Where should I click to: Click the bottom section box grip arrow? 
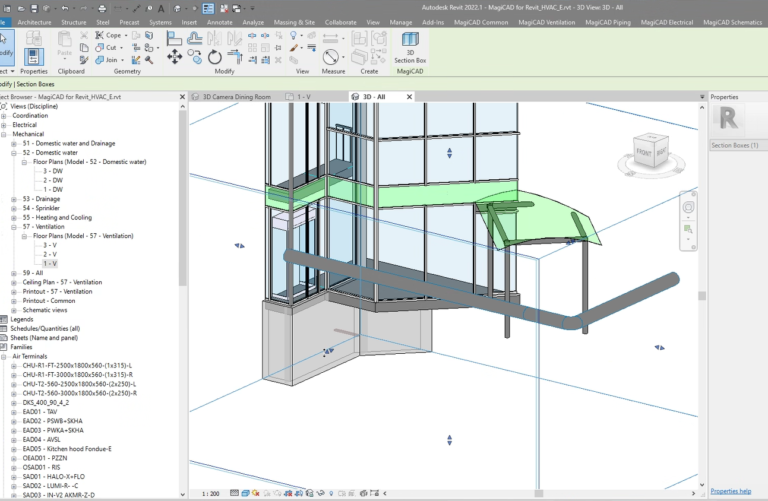[449, 440]
